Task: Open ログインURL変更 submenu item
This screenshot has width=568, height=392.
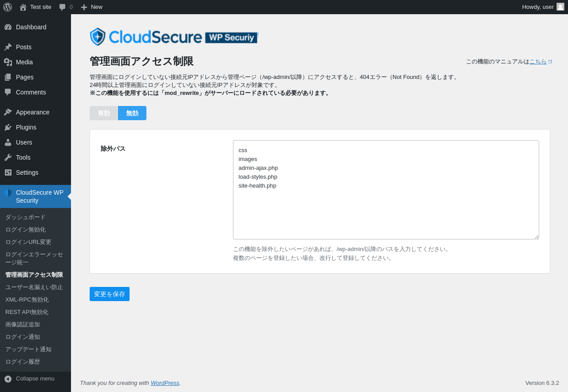Action: pyautogui.click(x=28, y=242)
